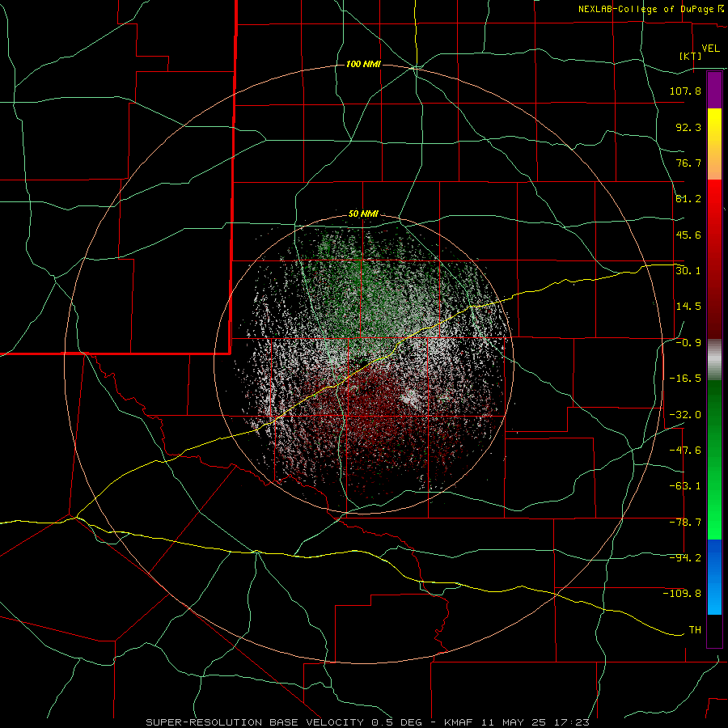Click the TH label beside the color bar

(x=695, y=630)
